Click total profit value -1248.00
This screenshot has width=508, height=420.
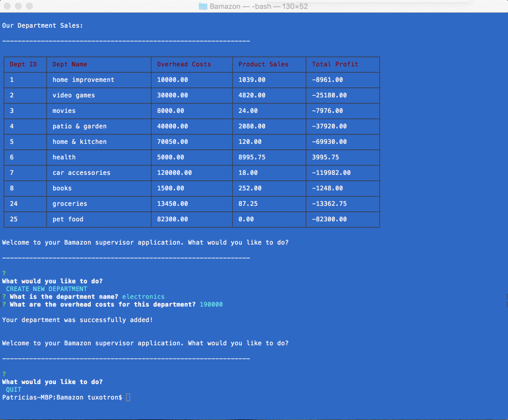click(x=327, y=188)
